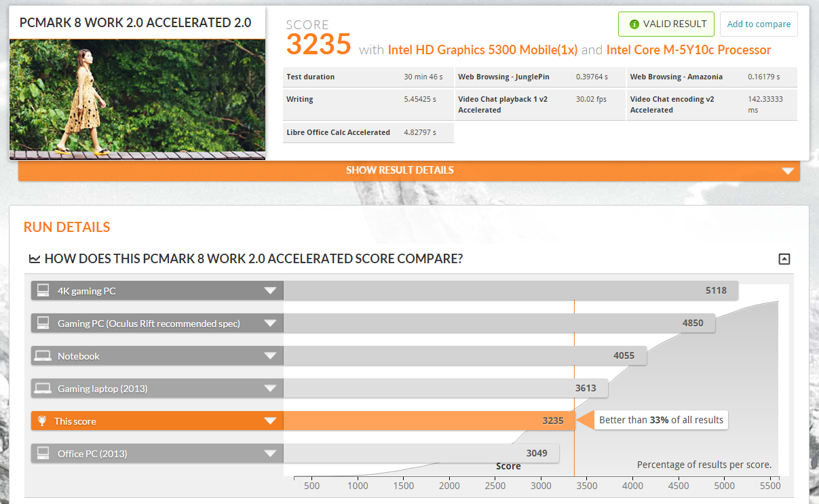Click the Percentage of results per score label
Image resolution: width=819 pixels, height=504 pixels.
[704, 465]
